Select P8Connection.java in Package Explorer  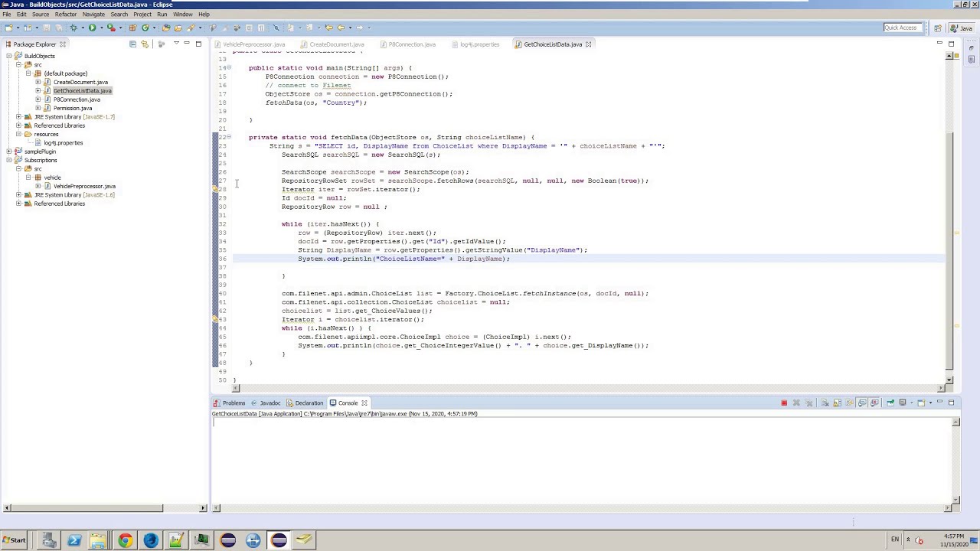pyautogui.click(x=77, y=99)
